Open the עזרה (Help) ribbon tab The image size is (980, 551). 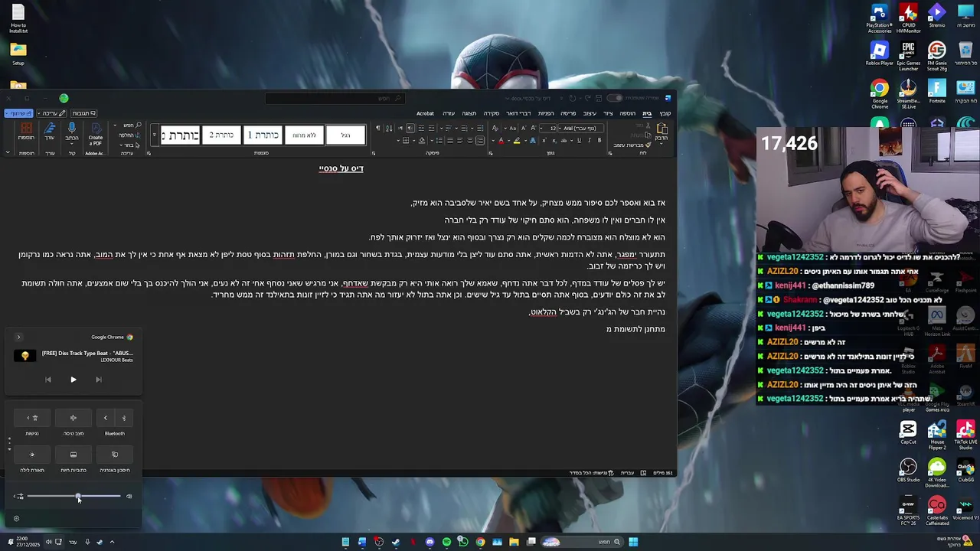click(449, 113)
